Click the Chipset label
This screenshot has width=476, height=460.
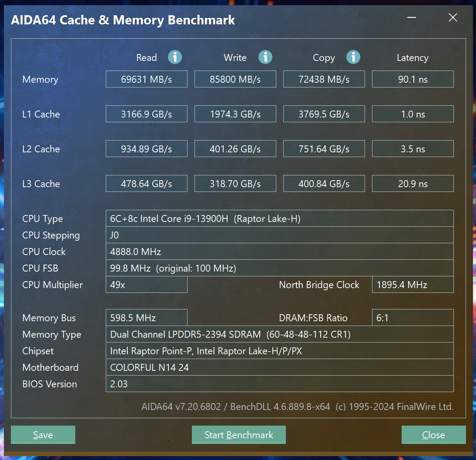(x=38, y=351)
